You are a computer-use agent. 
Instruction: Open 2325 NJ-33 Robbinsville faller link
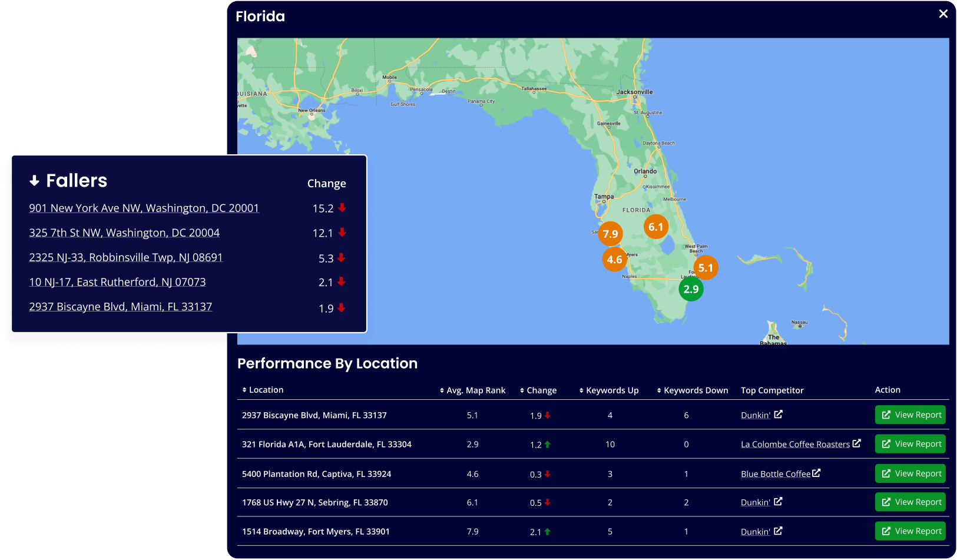(126, 257)
